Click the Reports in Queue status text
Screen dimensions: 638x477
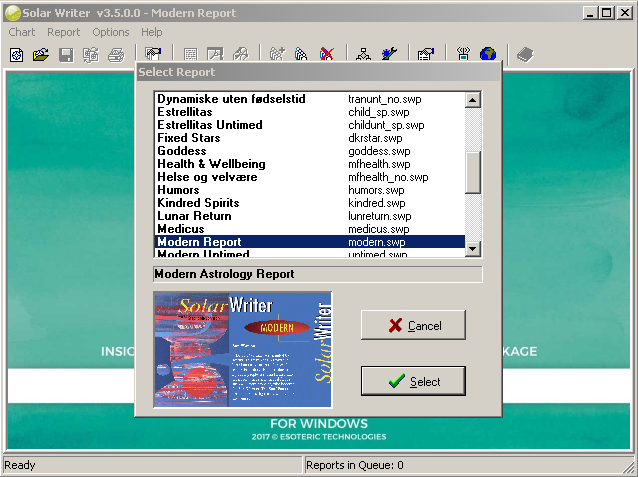pyautogui.click(x=354, y=465)
